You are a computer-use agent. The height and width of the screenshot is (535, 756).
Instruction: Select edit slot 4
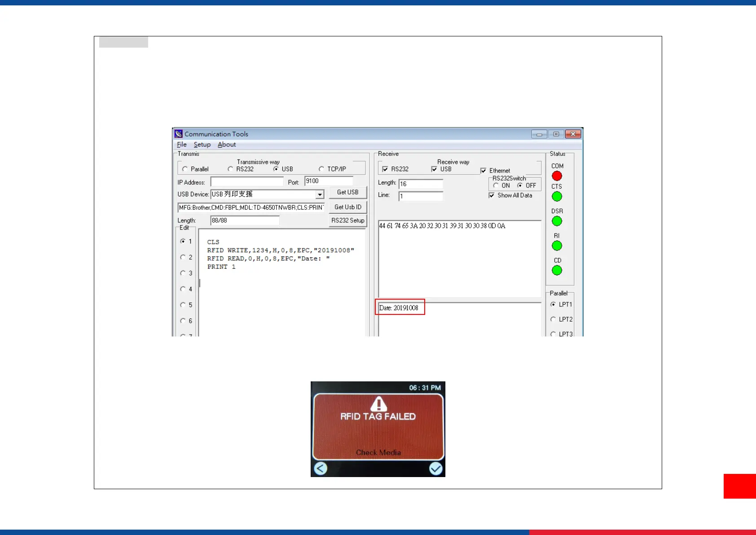(x=183, y=289)
